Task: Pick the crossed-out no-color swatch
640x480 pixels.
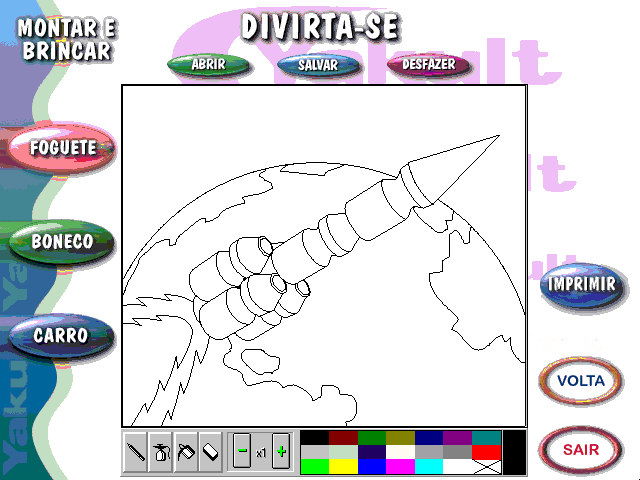Action: pos(487,467)
